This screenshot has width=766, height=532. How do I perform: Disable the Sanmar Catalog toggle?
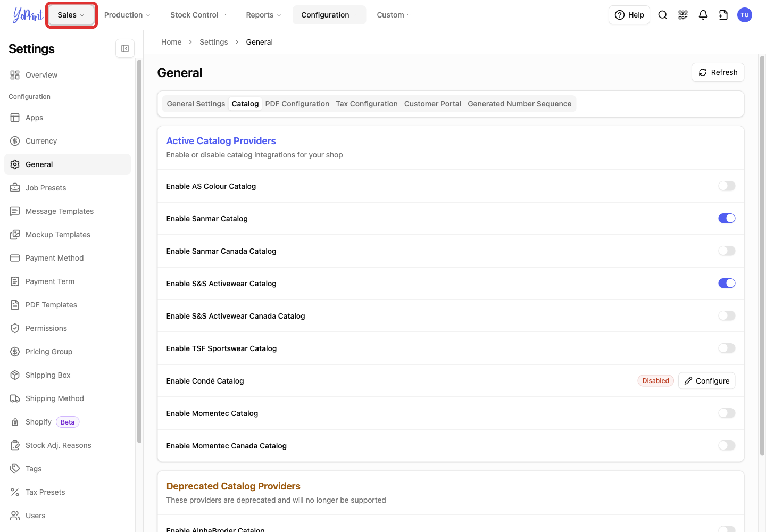[x=727, y=218]
